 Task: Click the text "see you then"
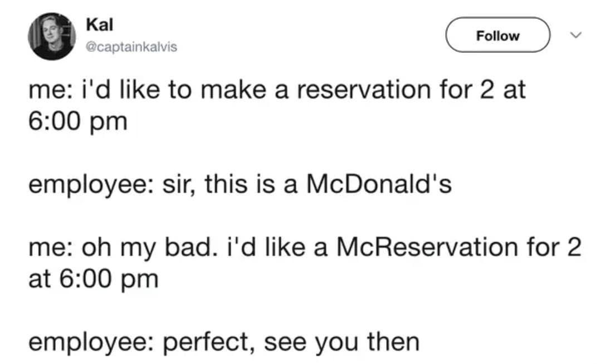[341, 341]
